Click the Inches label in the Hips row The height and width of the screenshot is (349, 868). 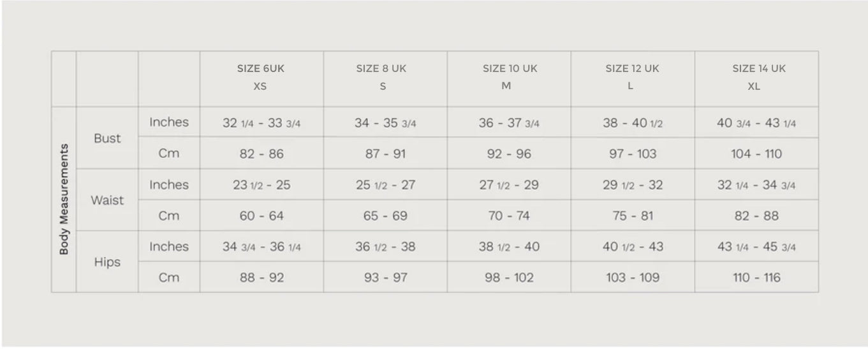click(x=169, y=246)
